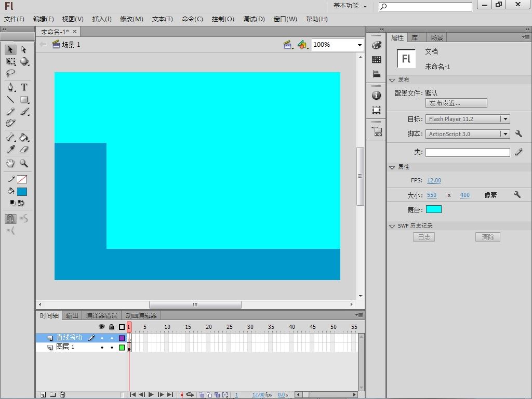
Task: Click the Edit Symbols icon
Action: pos(303,45)
